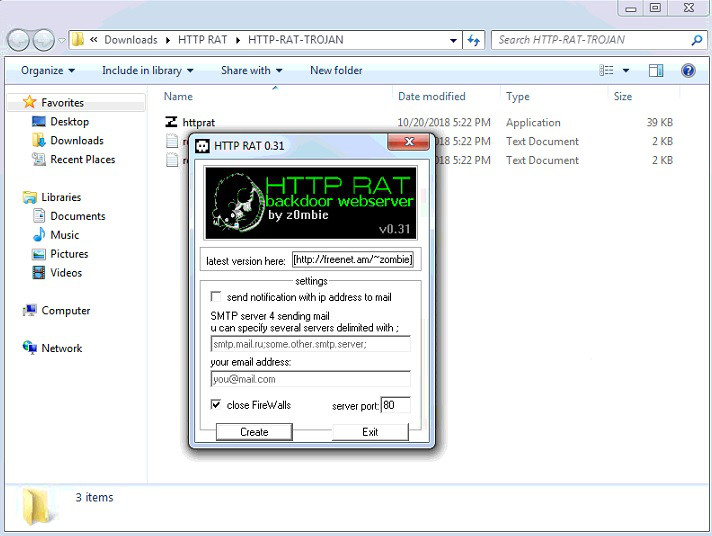This screenshot has width=712, height=536.
Task: Uncheck the close FireWalls checkbox
Action: coord(216,404)
